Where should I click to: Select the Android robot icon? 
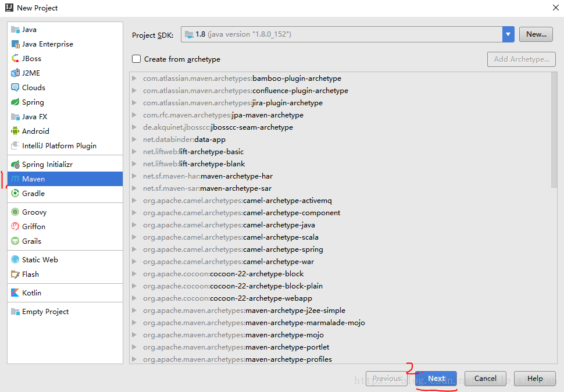tap(15, 131)
